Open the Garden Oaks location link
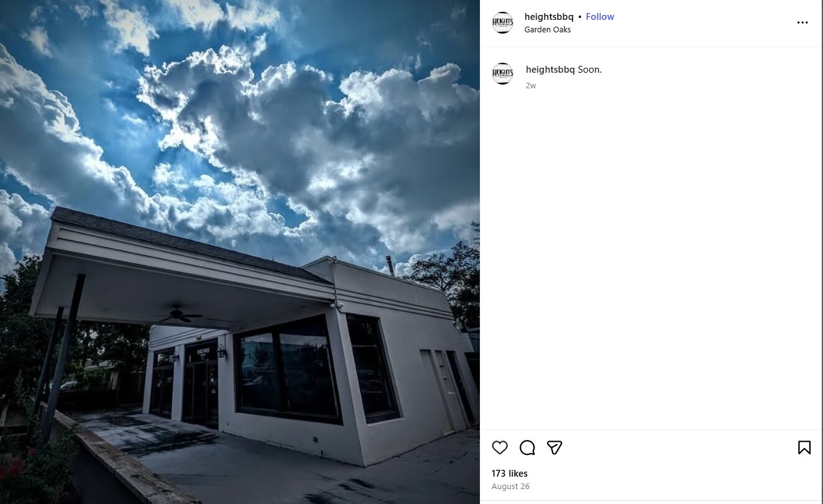The width and height of the screenshot is (823, 504). 548,30
